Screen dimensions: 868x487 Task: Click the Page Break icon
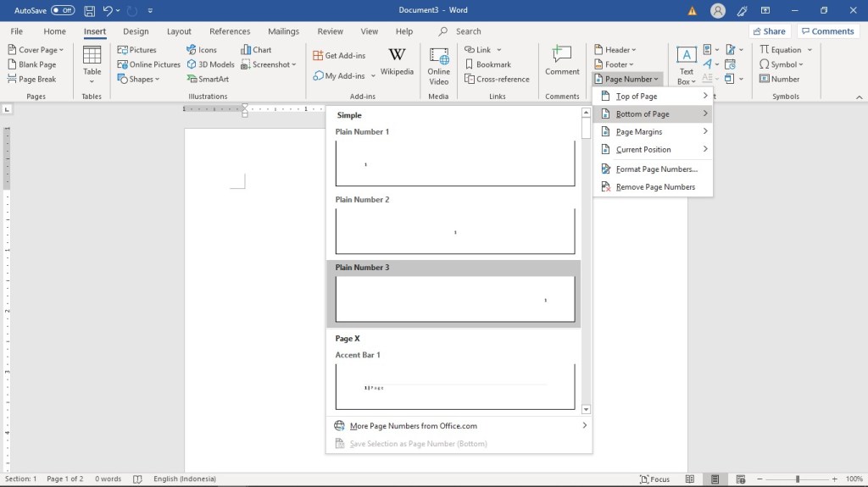pyautogui.click(x=31, y=79)
